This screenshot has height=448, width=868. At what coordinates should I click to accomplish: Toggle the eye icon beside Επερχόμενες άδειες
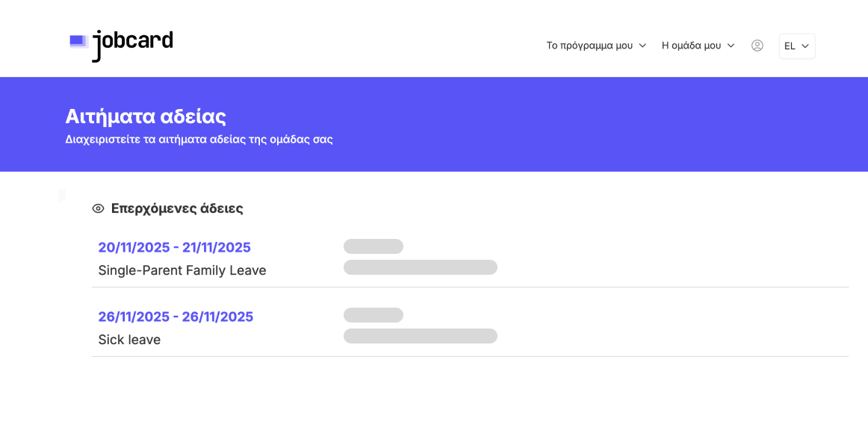98,208
